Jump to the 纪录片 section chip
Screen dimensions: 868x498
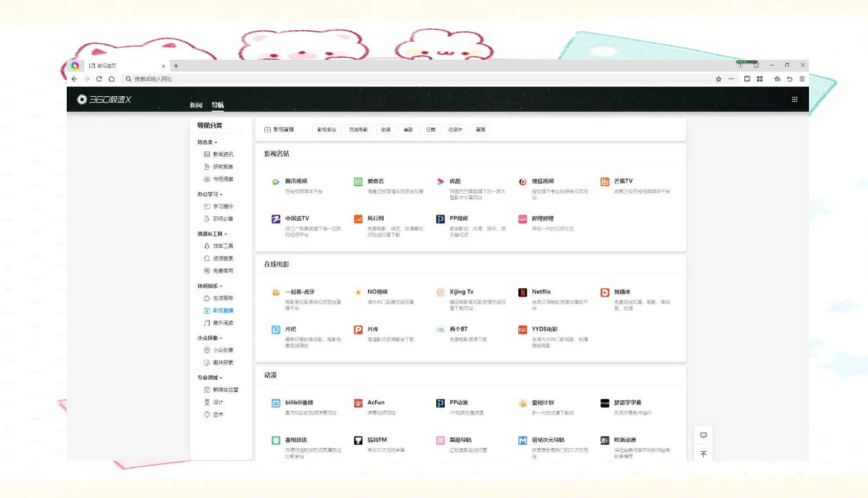point(455,130)
